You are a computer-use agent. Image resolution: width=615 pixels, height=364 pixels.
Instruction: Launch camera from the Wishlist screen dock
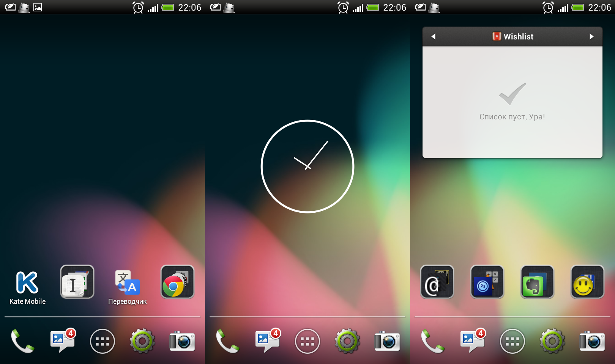pyautogui.click(x=592, y=341)
